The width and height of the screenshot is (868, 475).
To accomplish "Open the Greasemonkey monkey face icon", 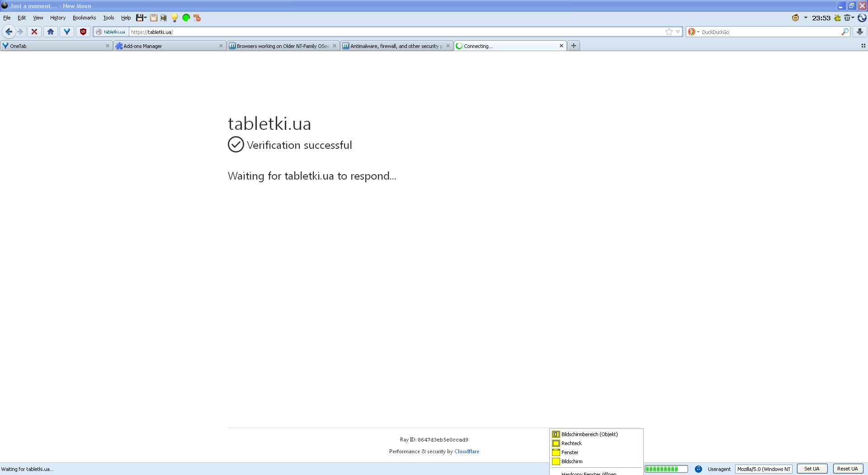I will pos(795,18).
